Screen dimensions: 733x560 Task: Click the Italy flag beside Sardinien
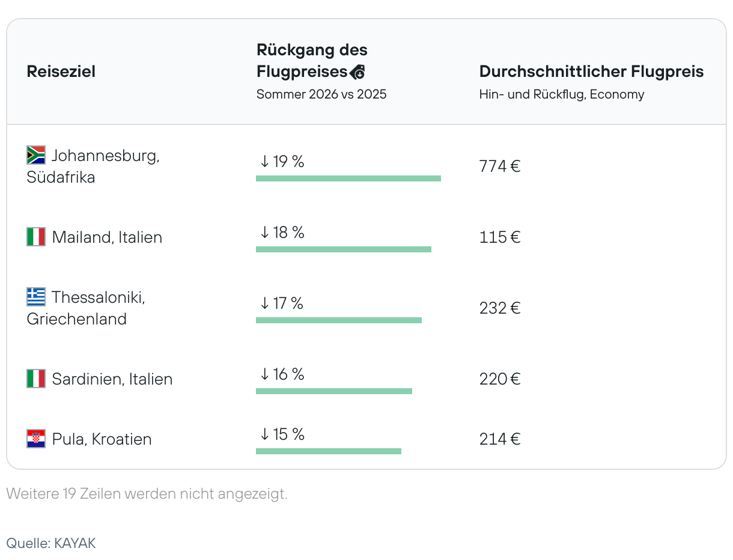36,379
